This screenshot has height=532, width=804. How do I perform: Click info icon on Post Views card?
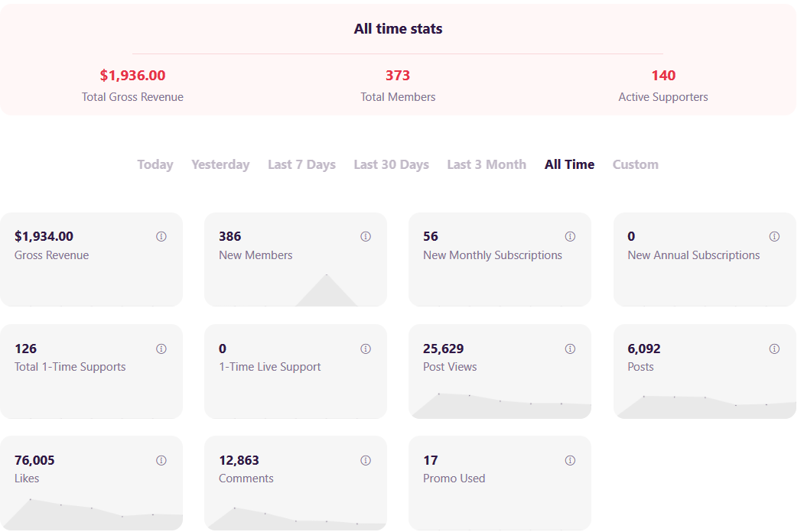pyautogui.click(x=570, y=349)
